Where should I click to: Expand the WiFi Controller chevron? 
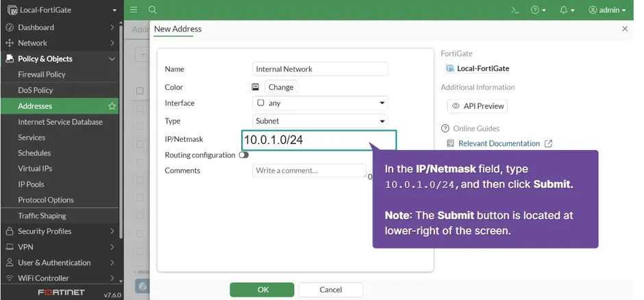(x=112, y=278)
